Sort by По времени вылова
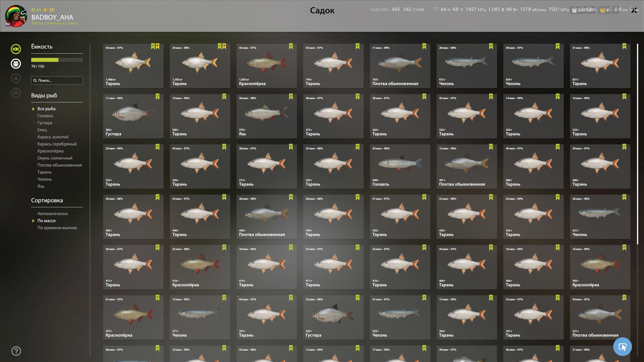644x362 pixels. pyautogui.click(x=57, y=228)
